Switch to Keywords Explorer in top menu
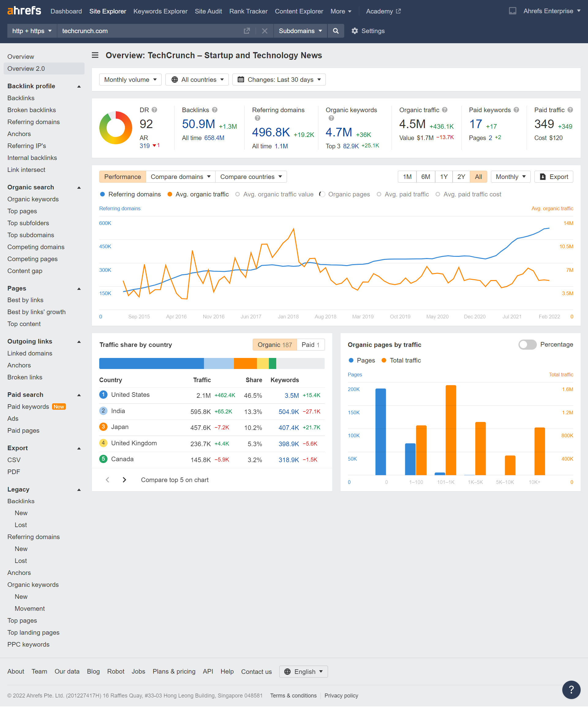588x707 pixels. 160,11
